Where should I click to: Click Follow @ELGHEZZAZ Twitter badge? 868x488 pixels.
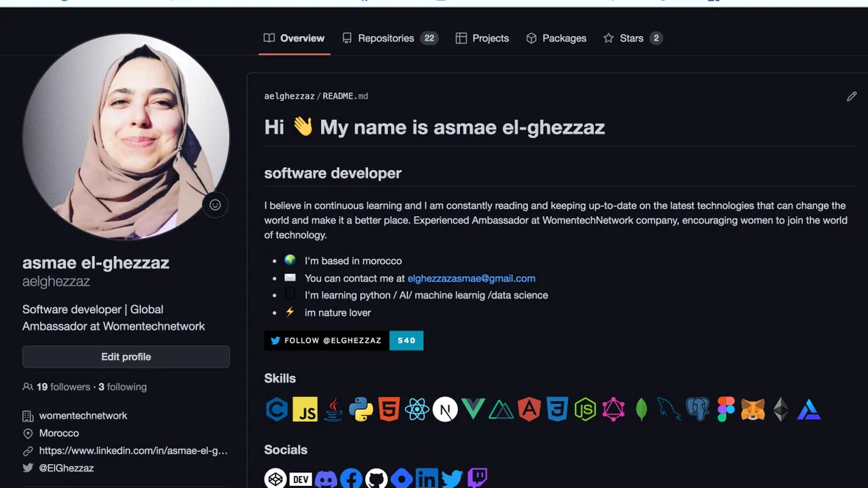326,341
